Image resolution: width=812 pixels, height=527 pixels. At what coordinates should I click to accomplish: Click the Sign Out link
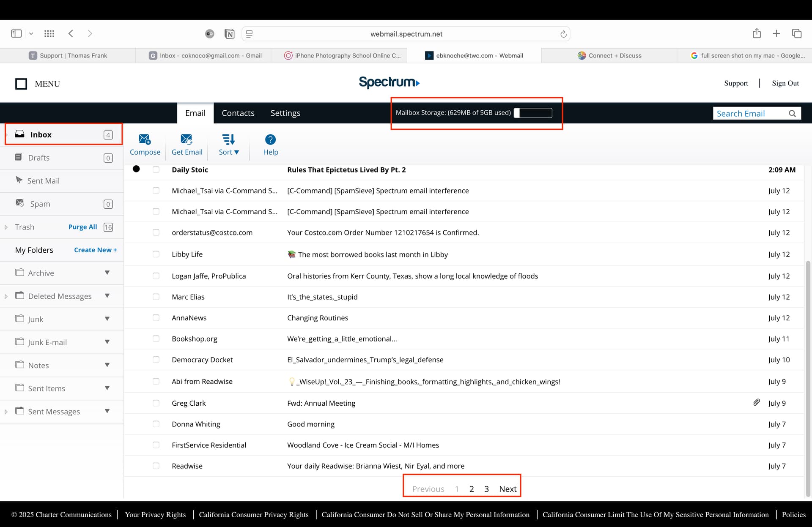coord(785,83)
